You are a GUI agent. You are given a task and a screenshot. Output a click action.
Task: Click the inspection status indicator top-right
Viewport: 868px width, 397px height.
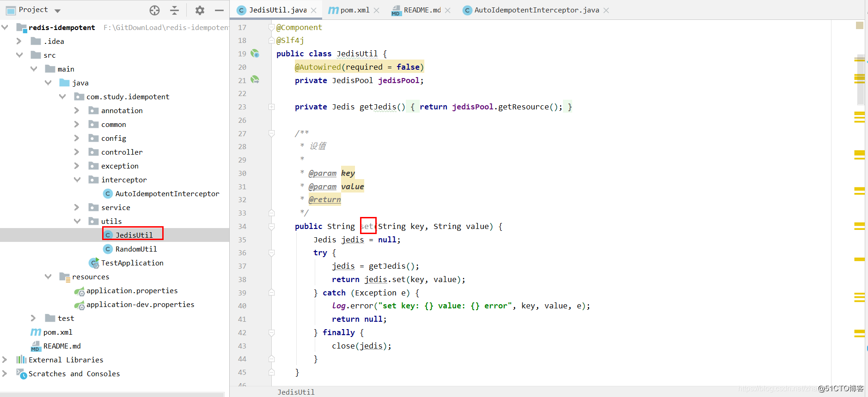coord(860,25)
